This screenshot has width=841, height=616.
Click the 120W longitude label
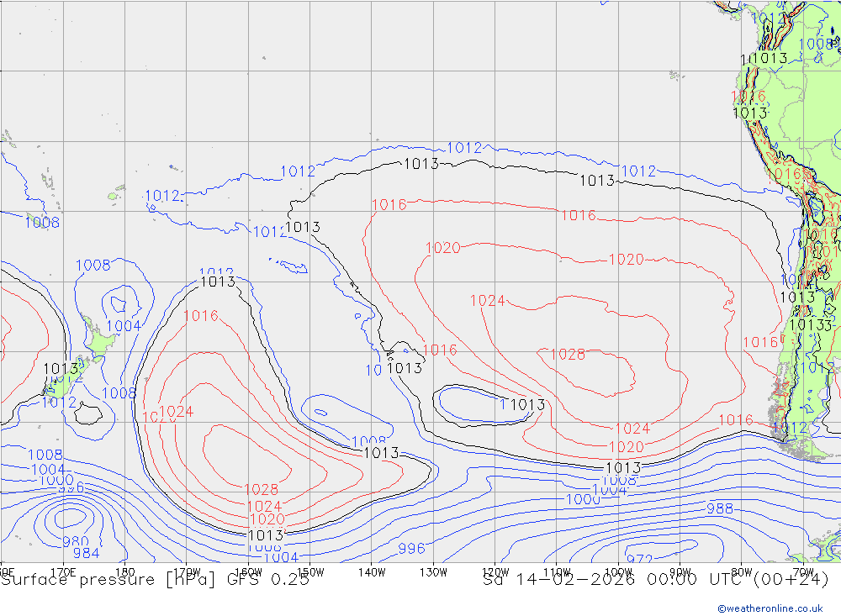[495, 572]
